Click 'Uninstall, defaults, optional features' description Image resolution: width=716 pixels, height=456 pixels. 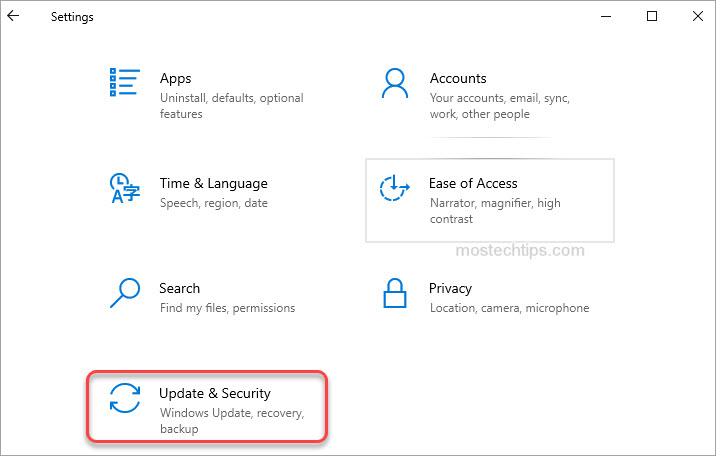click(x=231, y=106)
